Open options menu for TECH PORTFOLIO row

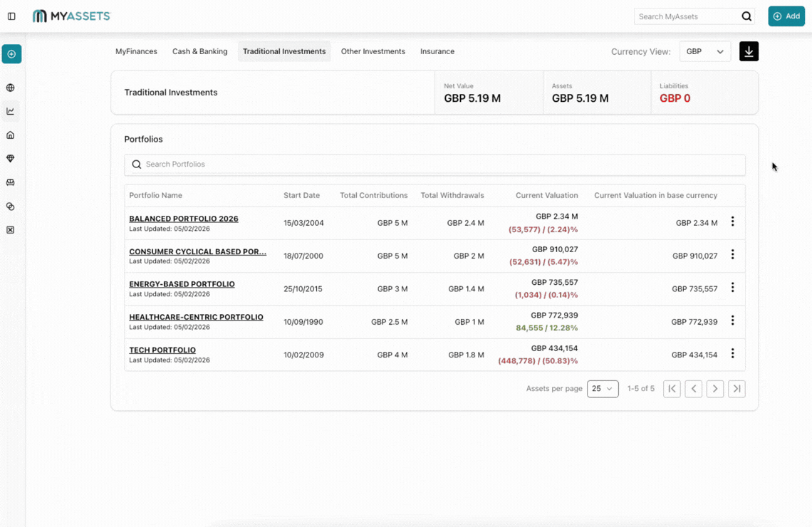pyautogui.click(x=733, y=353)
